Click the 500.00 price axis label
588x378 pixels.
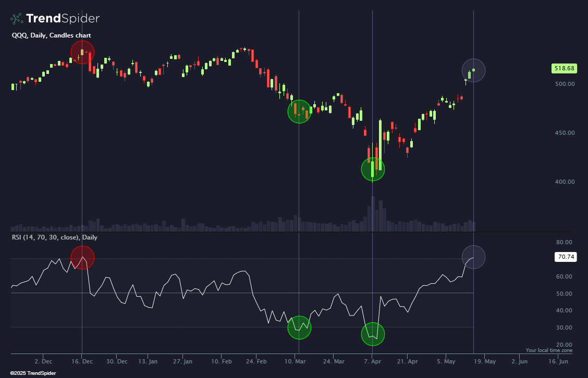click(x=565, y=84)
